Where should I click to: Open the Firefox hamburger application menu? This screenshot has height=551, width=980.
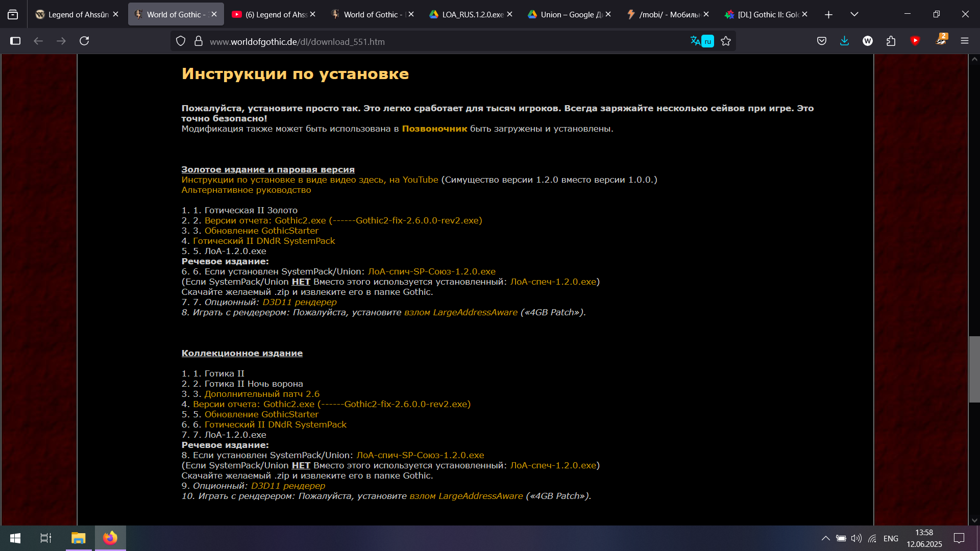(x=965, y=41)
